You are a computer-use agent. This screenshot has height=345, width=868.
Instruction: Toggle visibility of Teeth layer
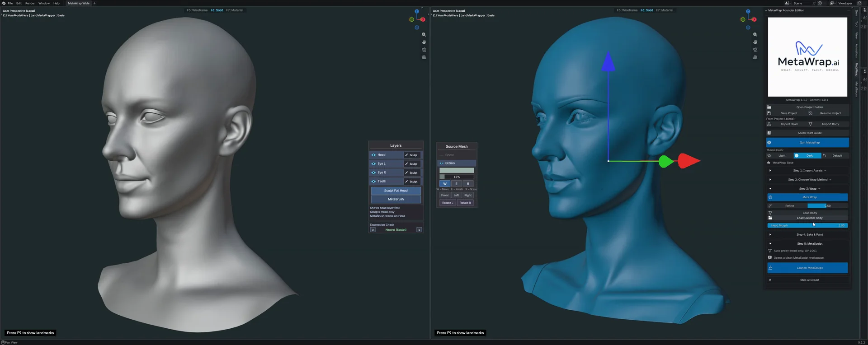pyautogui.click(x=373, y=182)
